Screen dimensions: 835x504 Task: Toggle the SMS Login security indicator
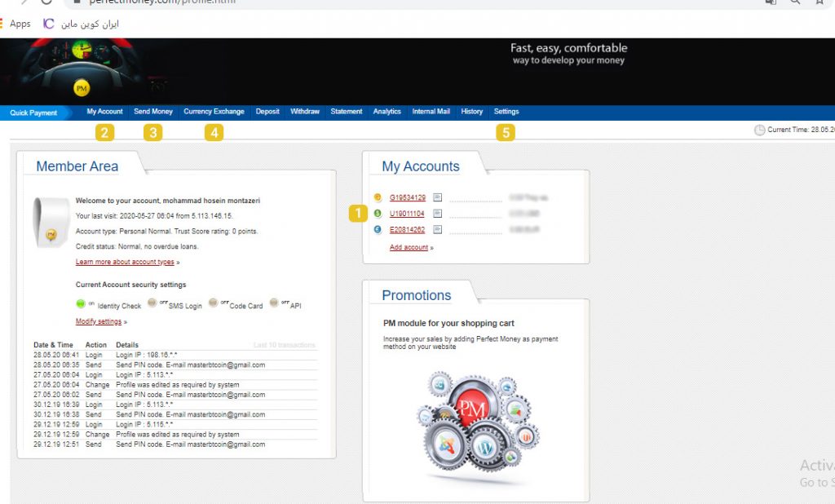click(x=152, y=303)
